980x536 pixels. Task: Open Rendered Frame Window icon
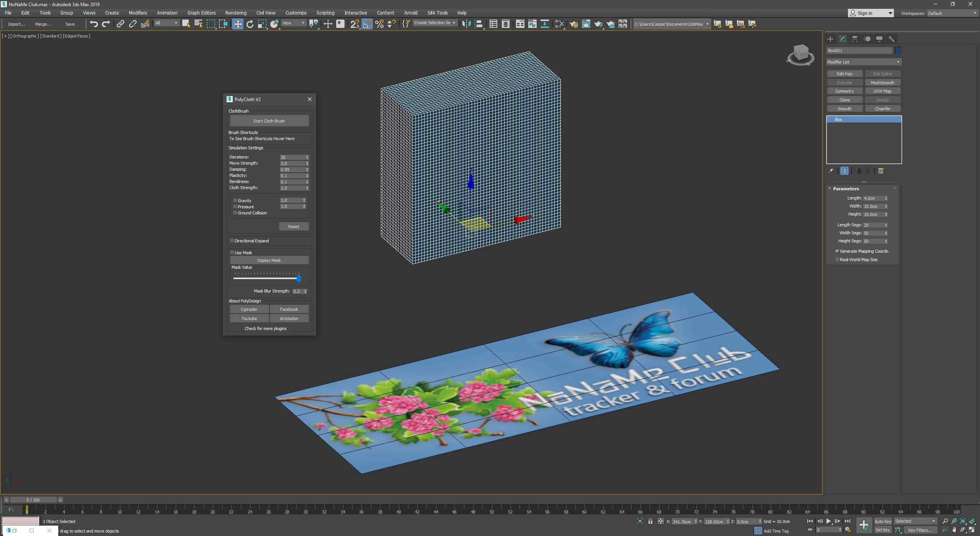(586, 24)
